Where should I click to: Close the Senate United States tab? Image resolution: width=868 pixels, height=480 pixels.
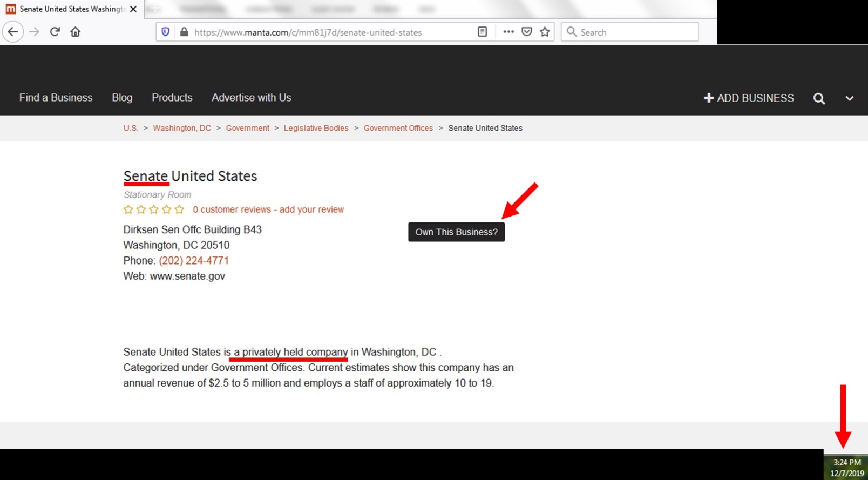click(133, 9)
